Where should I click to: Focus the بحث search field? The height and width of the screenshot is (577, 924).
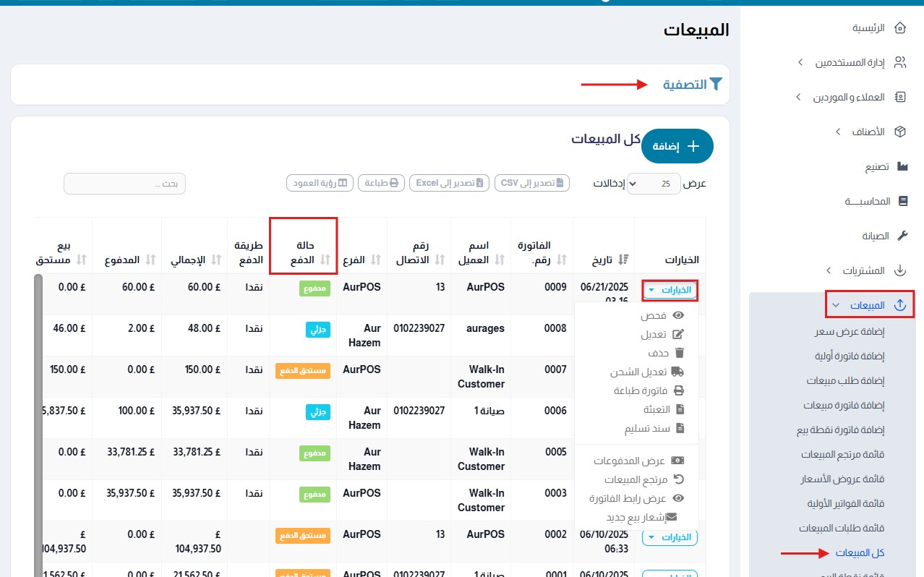124,184
